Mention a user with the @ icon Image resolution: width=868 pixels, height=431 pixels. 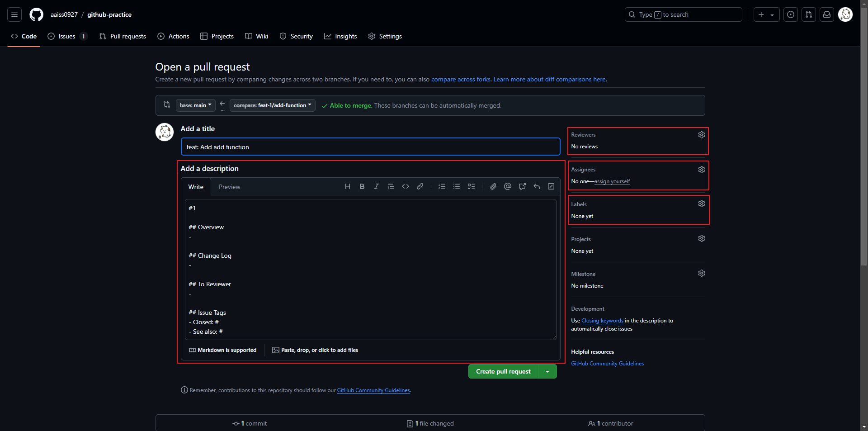pyautogui.click(x=508, y=186)
